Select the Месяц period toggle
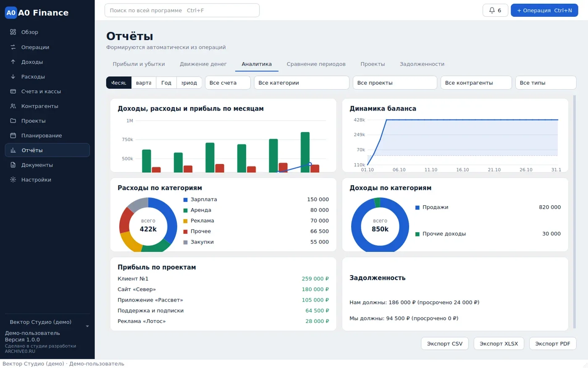Image resolution: width=588 pixels, height=368 pixels. click(119, 83)
